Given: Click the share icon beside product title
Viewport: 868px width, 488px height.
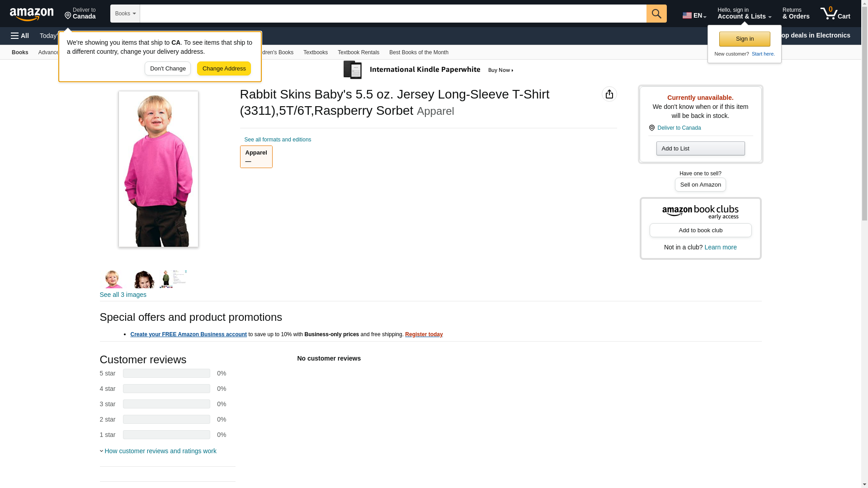Looking at the screenshot, I should 609,94.
